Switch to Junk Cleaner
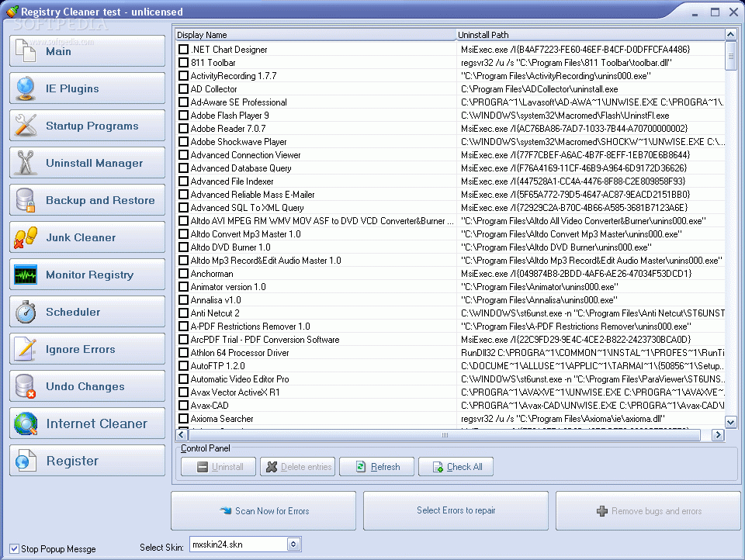This screenshot has width=745, height=560. [88, 237]
